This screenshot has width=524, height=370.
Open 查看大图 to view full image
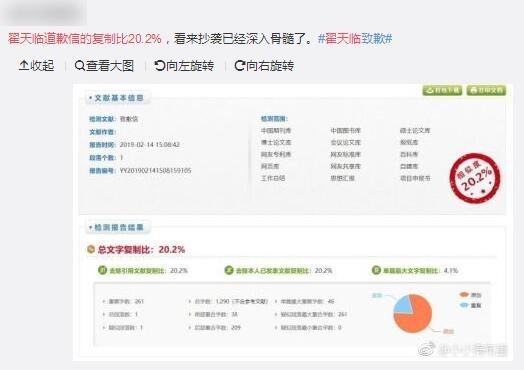104,66
